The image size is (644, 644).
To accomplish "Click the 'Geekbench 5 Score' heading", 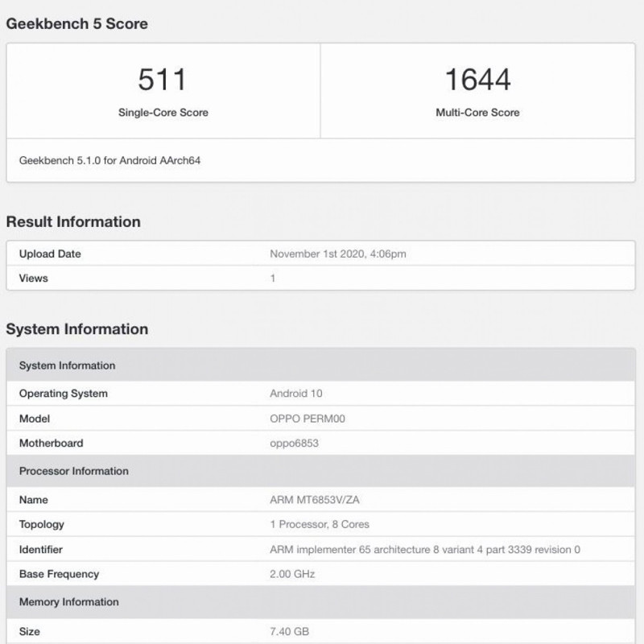I will [76, 24].
